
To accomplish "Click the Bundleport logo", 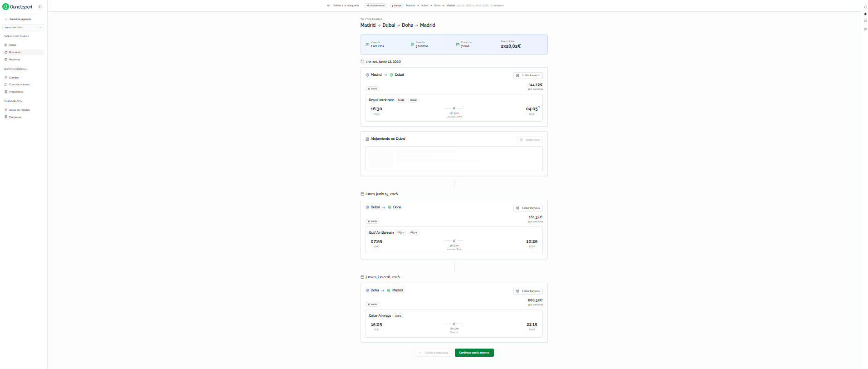I will [x=18, y=7].
